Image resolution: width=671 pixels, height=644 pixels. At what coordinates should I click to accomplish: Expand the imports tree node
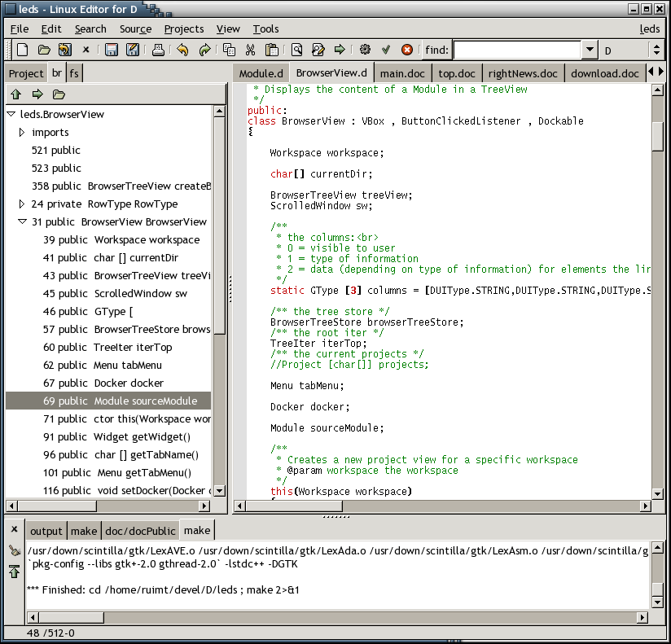(x=22, y=132)
